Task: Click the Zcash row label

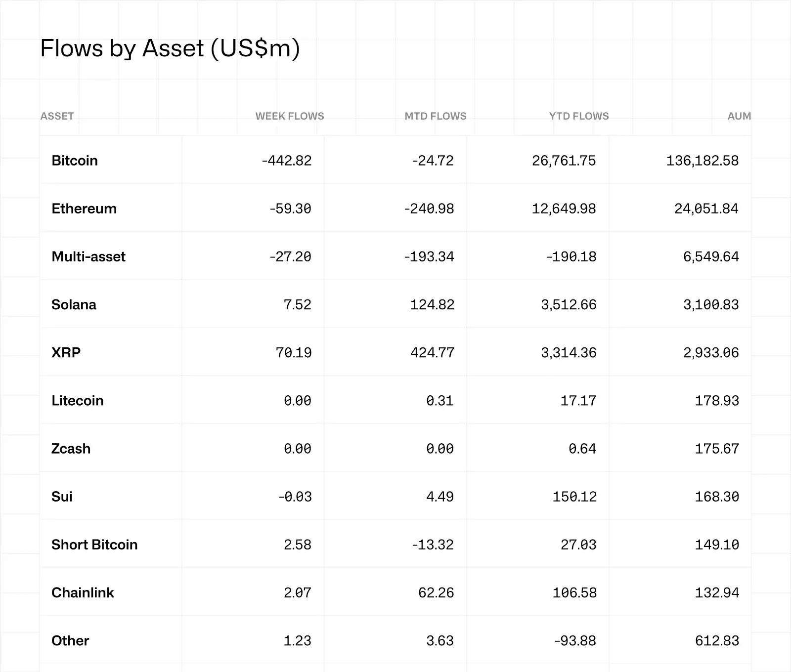Action: point(71,449)
